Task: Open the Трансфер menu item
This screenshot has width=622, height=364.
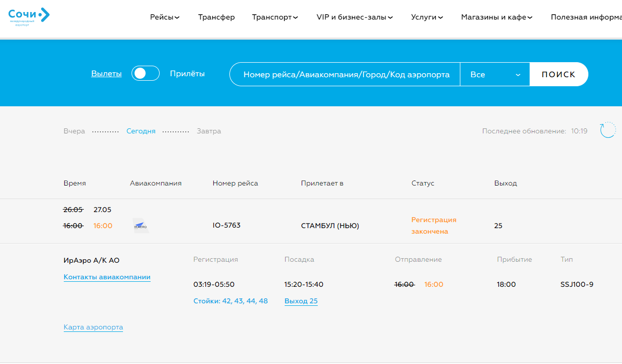Action: (x=216, y=17)
